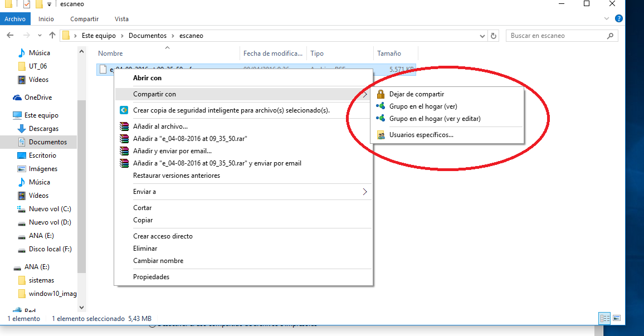
Task: Choose Propiedades from the context menu
Action: (x=151, y=277)
